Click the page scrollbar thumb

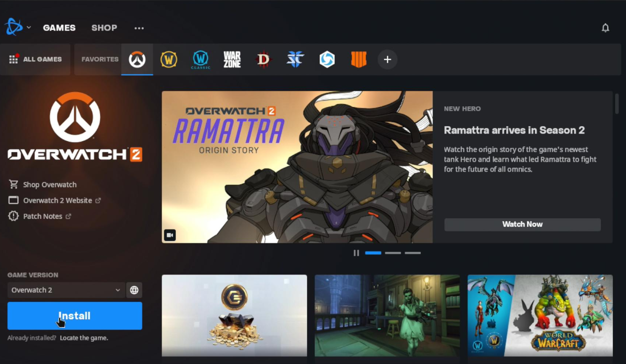point(617,103)
